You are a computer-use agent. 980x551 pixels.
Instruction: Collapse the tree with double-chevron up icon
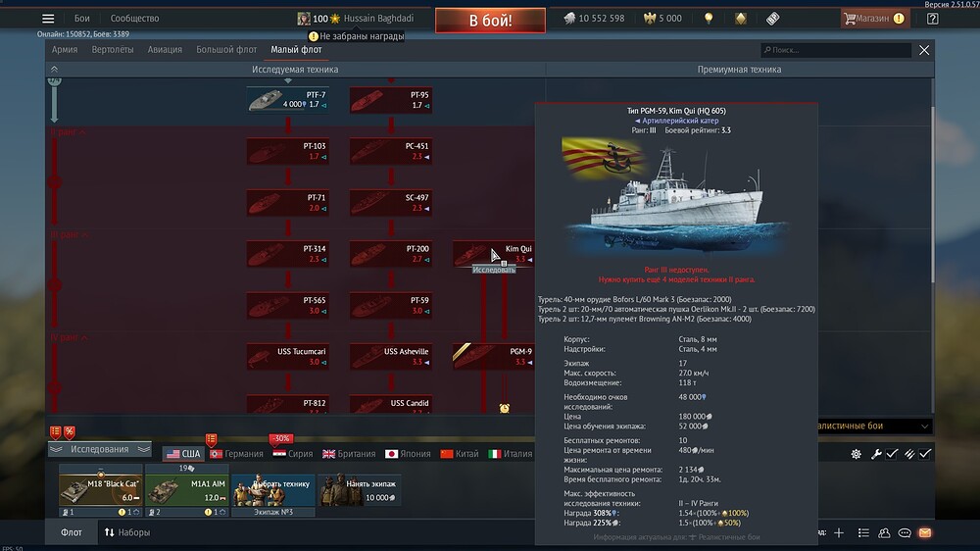tap(54, 70)
